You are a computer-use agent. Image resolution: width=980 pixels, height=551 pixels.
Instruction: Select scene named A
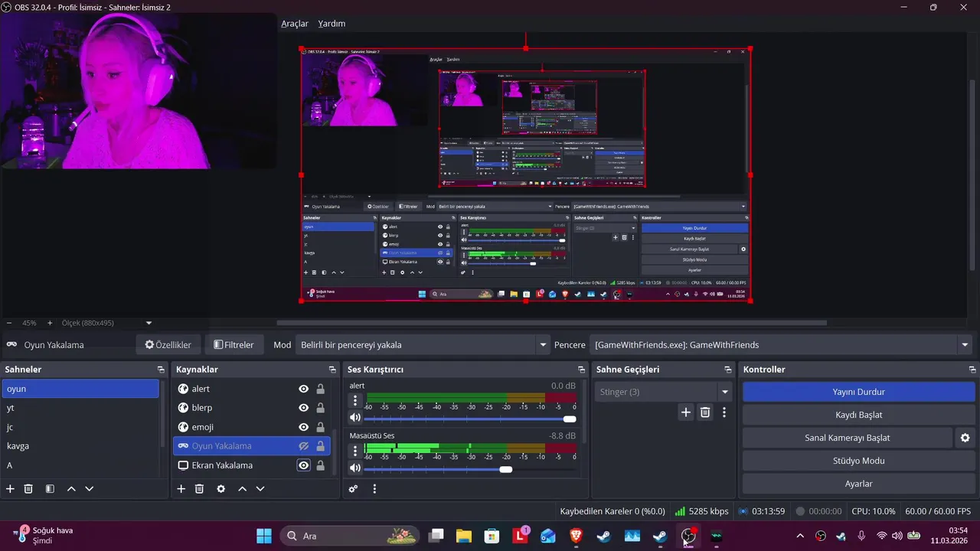(x=80, y=465)
